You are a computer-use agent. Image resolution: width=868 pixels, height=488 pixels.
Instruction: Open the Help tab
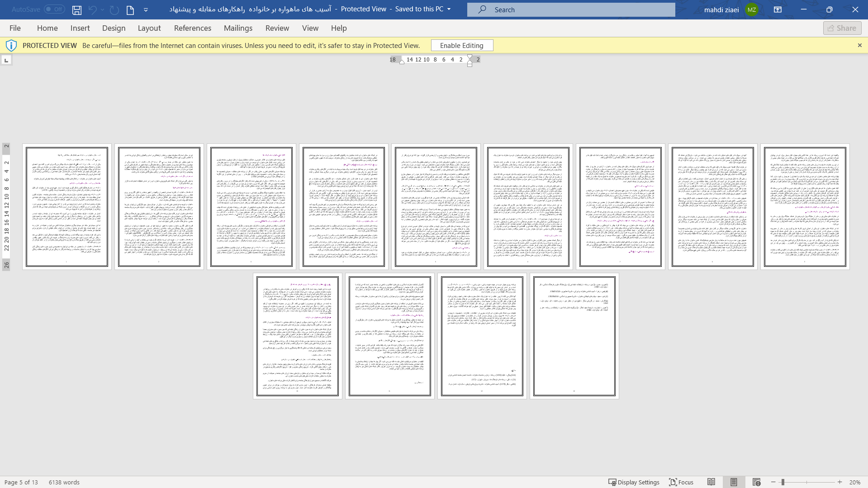click(x=339, y=28)
